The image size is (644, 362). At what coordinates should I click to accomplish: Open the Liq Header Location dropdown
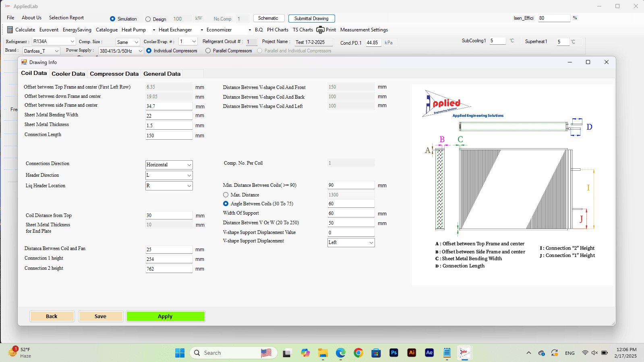coord(169,186)
